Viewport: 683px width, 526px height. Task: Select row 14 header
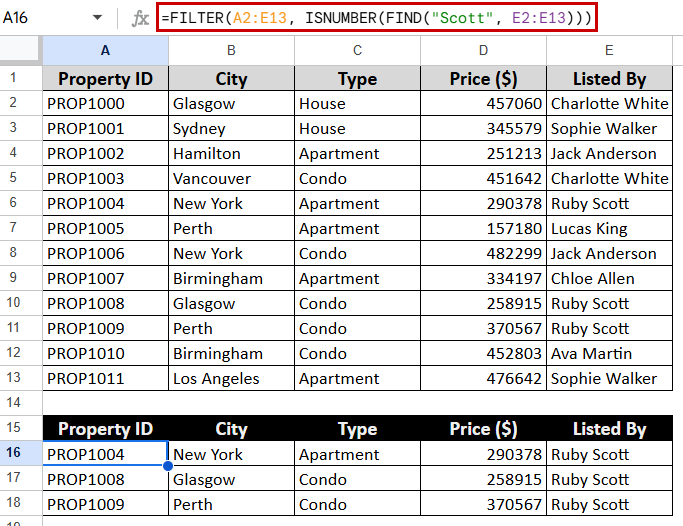(21, 403)
